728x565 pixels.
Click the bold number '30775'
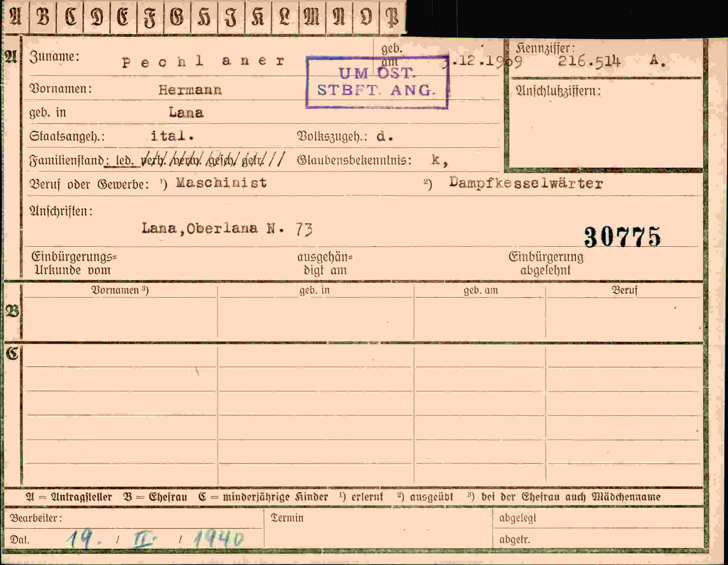point(622,237)
